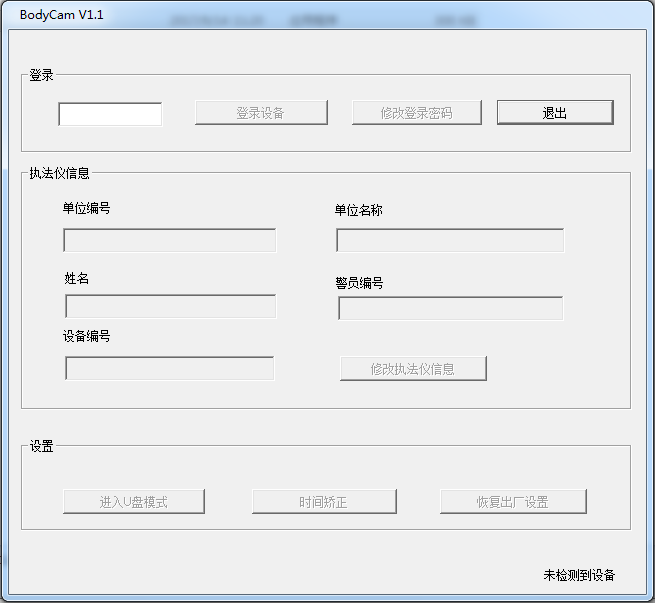
Task: Click the 单位名称 caption above its field
Action: pos(358,210)
